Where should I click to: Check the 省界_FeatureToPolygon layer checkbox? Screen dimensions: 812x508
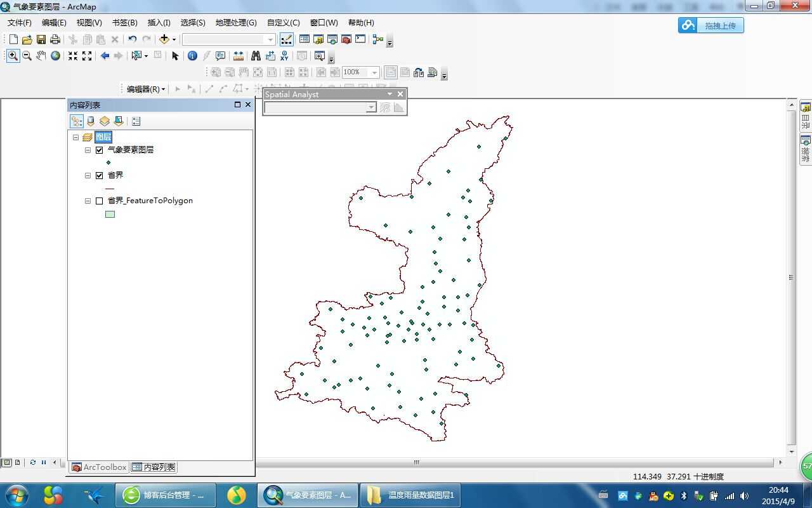click(99, 201)
